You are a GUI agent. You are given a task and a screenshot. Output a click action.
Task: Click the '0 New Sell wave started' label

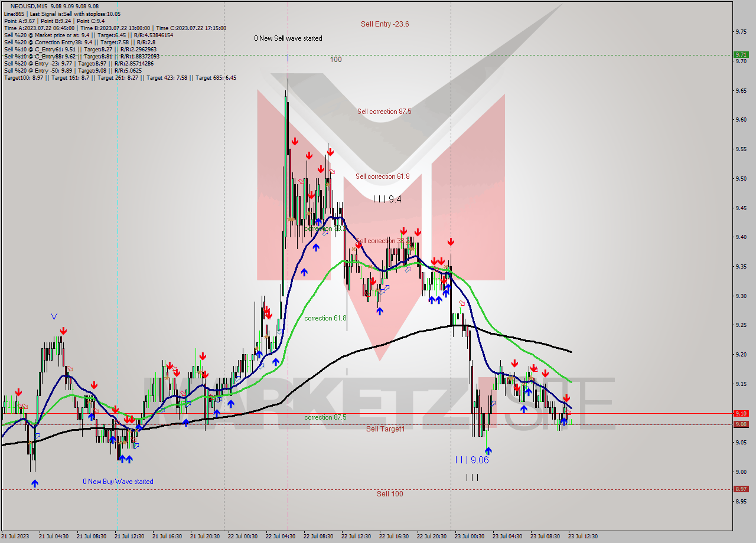(288, 38)
